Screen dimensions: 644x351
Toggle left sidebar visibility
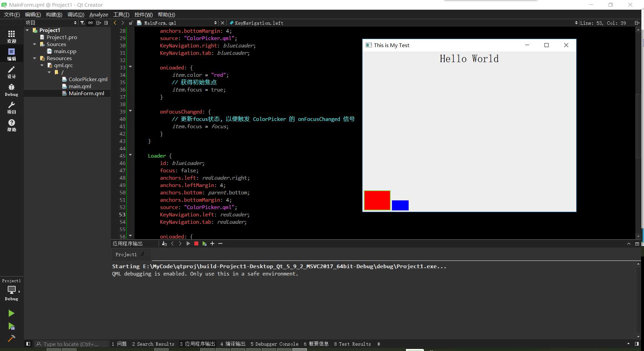pyautogui.click(x=28, y=344)
